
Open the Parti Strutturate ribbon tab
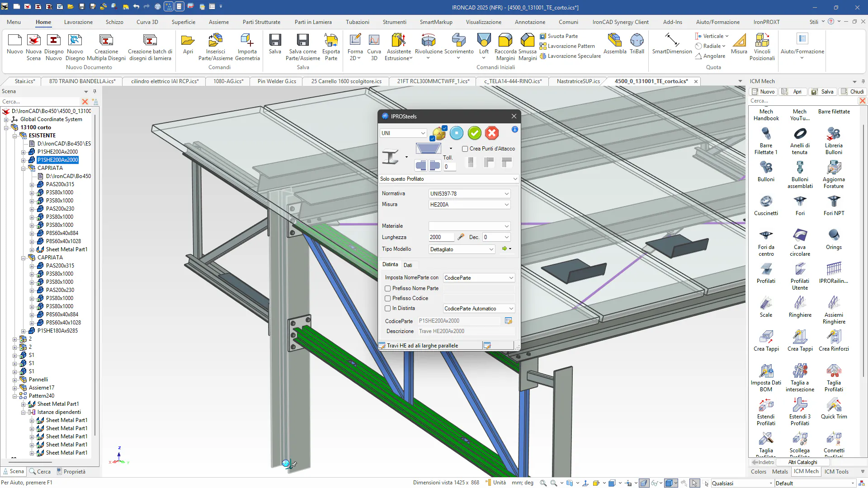click(261, 22)
